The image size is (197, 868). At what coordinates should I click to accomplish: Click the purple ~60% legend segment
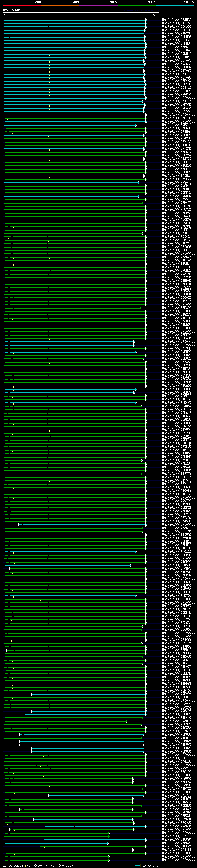tap(98, 6)
